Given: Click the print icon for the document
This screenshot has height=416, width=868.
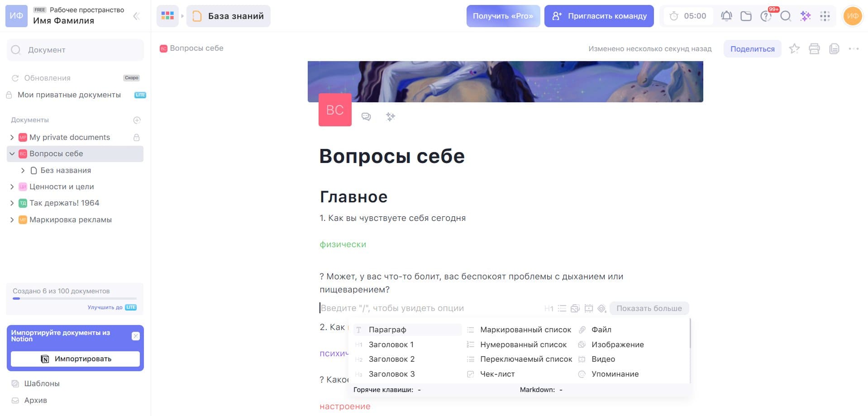Looking at the screenshot, I should pyautogui.click(x=814, y=49).
